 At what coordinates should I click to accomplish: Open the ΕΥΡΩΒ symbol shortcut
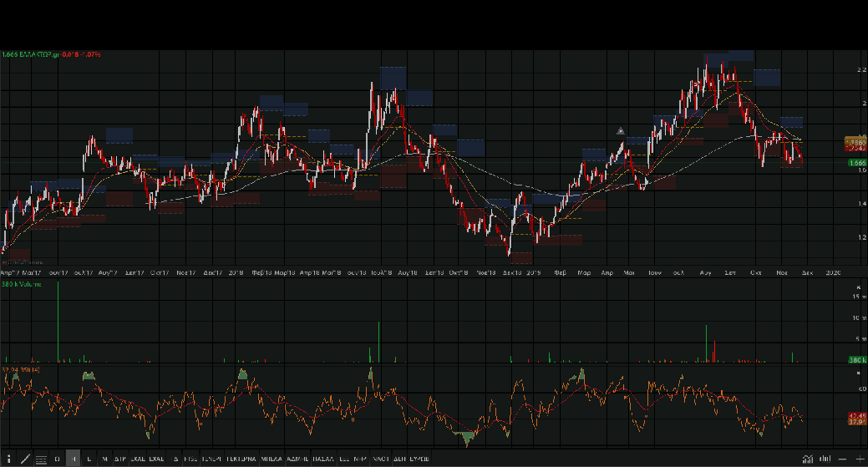click(420, 459)
